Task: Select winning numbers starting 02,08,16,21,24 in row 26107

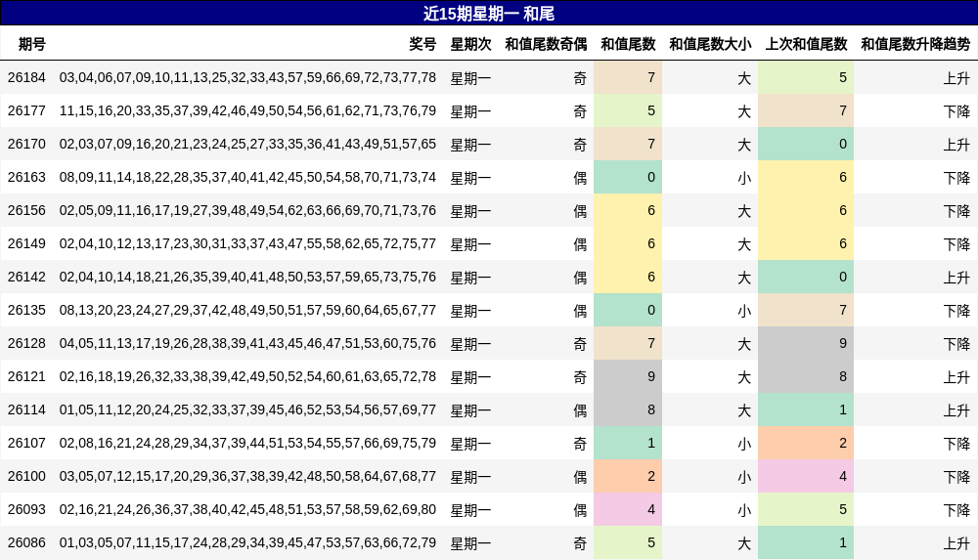Action: tap(247, 443)
